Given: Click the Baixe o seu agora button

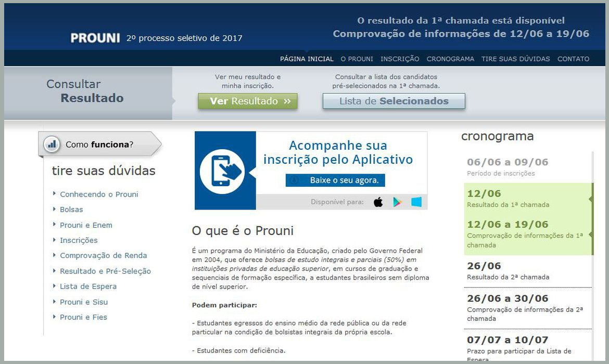Looking at the screenshot, I should click(x=335, y=180).
